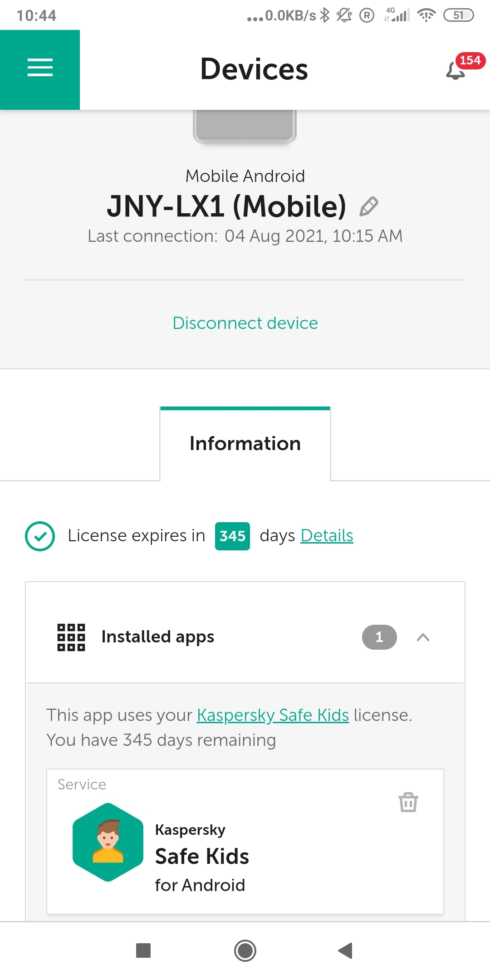Collapse the Installed apps section
Image resolution: width=490 pixels, height=980 pixels.
click(423, 637)
